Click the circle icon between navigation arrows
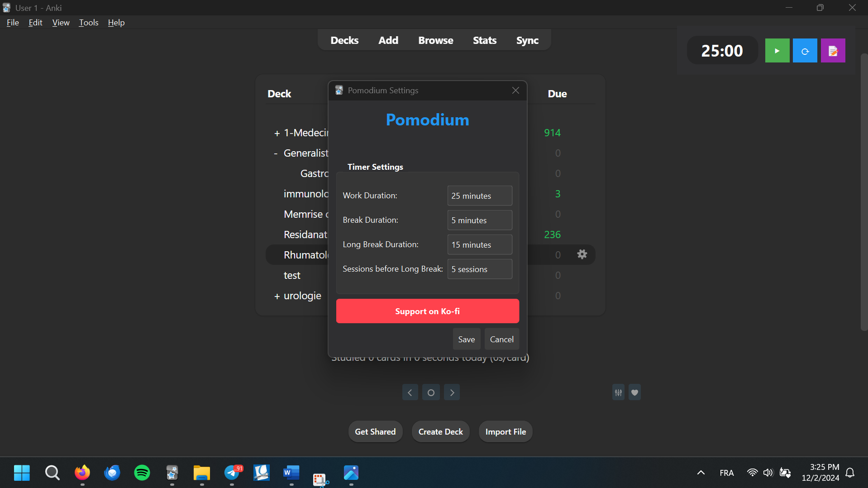Screen dimensions: 868x488 (x=430, y=392)
